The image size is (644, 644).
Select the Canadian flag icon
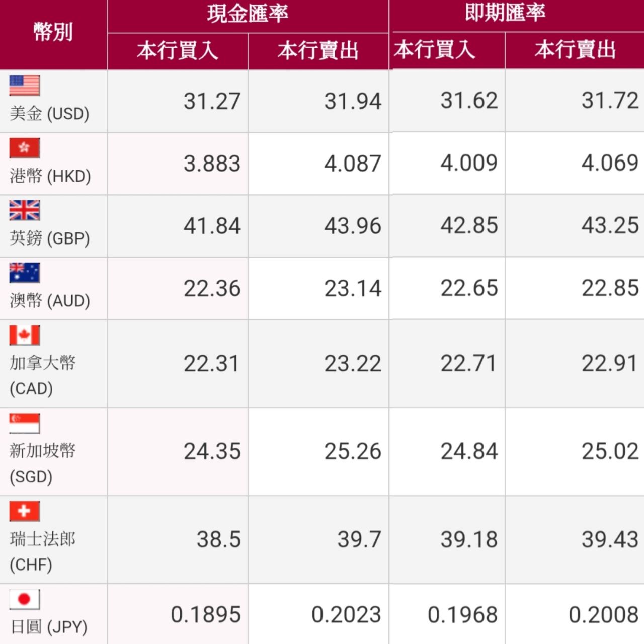(24, 335)
